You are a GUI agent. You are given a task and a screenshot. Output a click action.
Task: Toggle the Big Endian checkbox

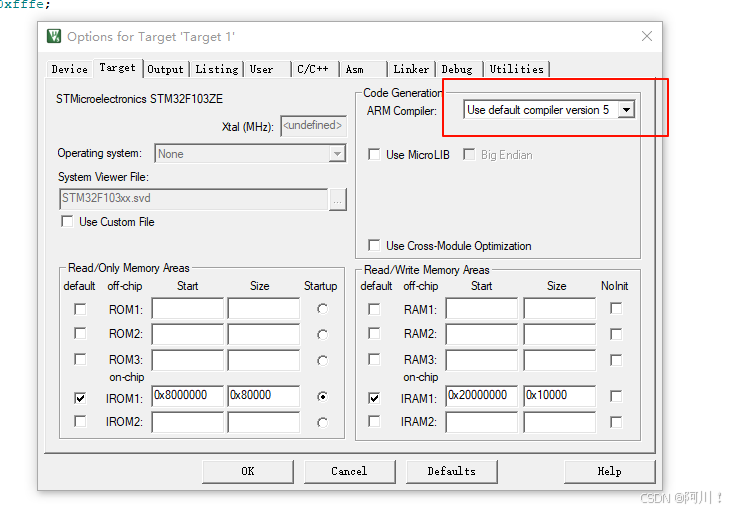pyautogui.click(x=469, y=154)
